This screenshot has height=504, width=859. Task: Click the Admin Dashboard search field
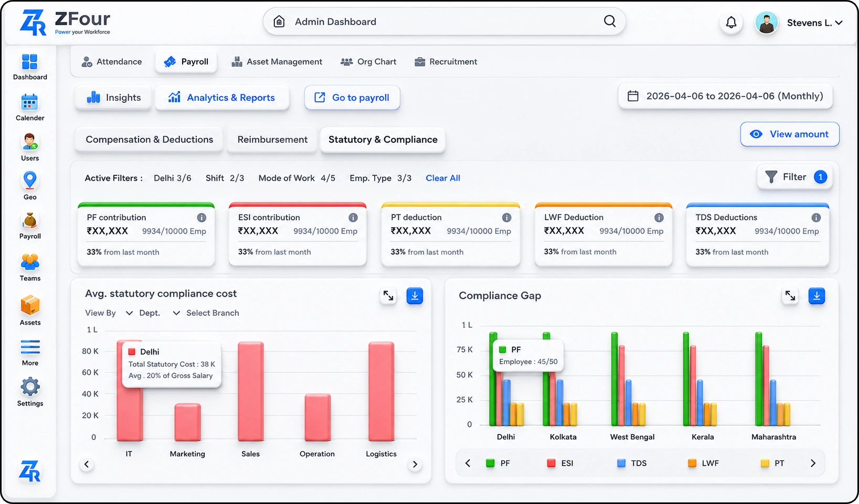point(444,22)
